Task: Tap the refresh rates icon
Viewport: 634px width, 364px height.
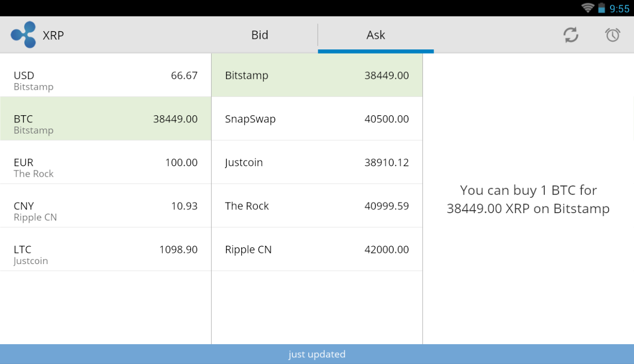Action: click(571, 35)
